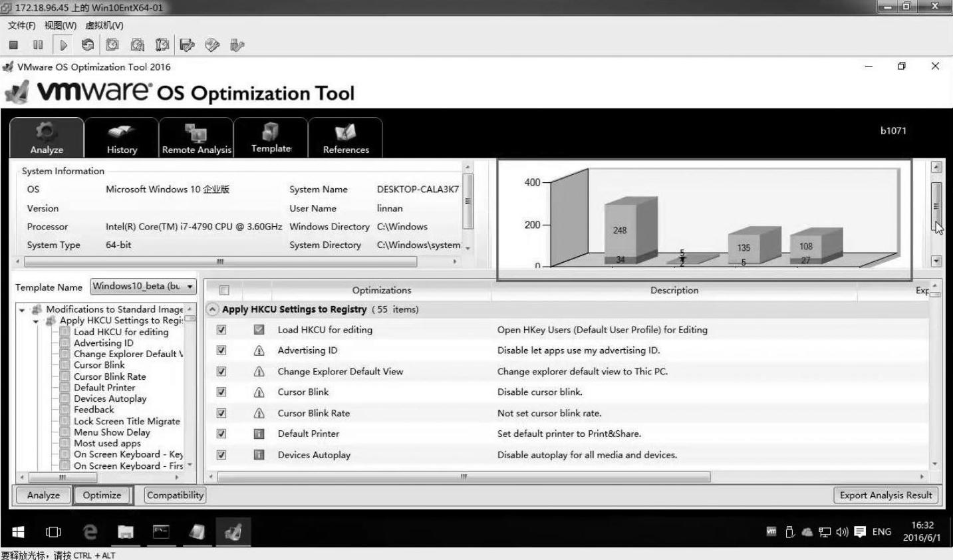
Task: Open Task View on the taskbar
Action: [x=53, y=532]
